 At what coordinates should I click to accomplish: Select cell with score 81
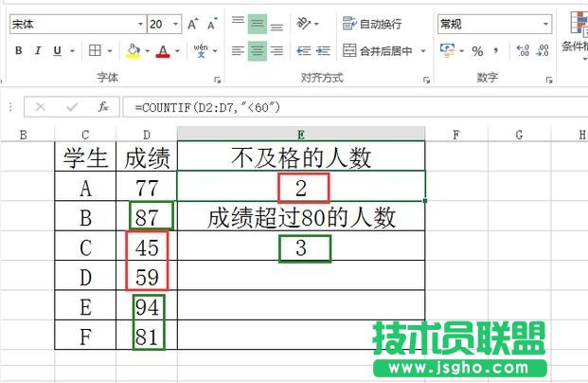tap(147, 335)
